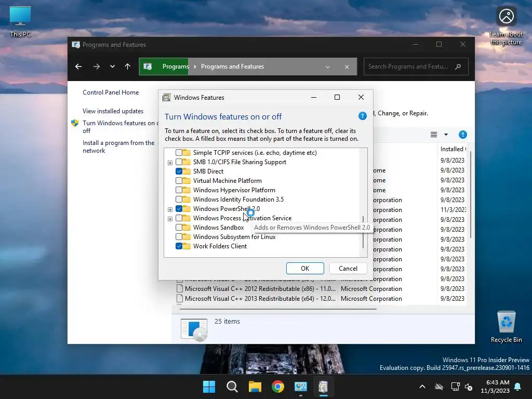Uncheck Work Folders Client
Screen dimensions: 532x399
(179, 246)
